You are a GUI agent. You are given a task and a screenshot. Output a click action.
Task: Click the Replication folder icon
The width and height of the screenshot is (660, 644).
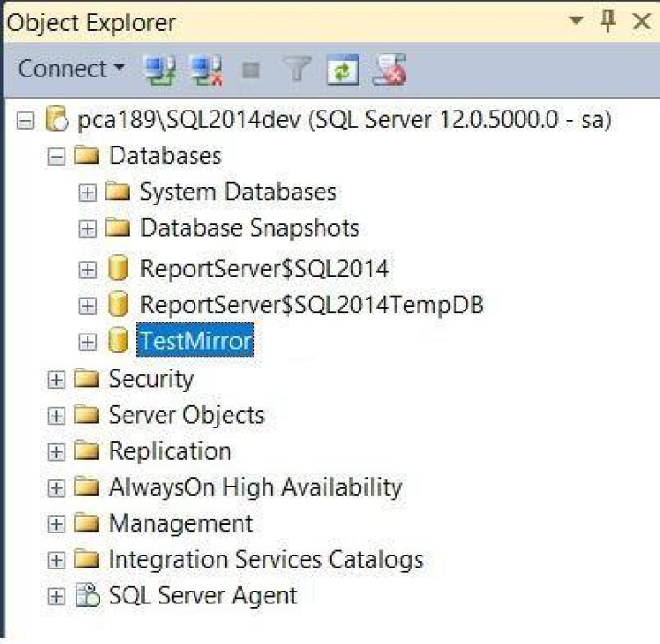87,451
